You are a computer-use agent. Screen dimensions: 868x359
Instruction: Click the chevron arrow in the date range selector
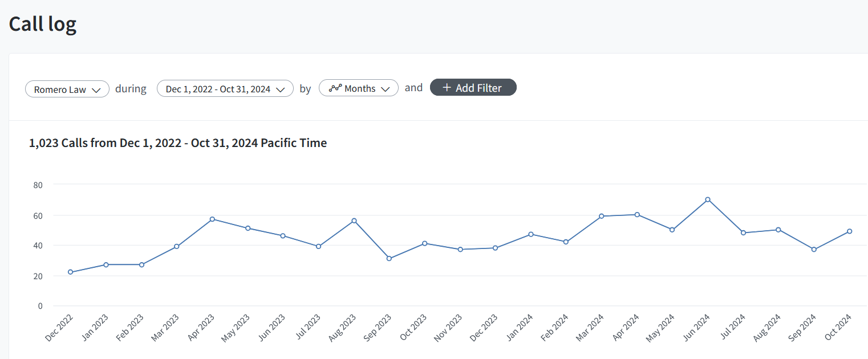[281, 89]
